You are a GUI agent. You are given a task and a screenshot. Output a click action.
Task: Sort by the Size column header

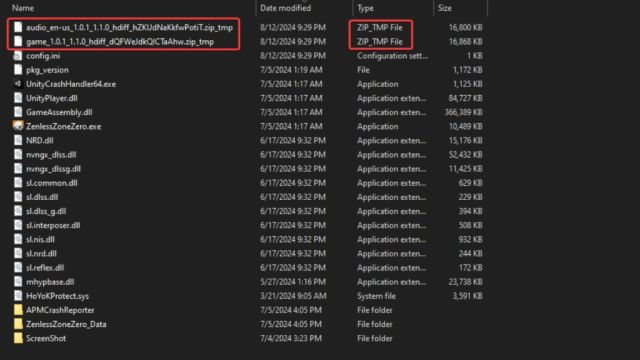click(445, 8)
